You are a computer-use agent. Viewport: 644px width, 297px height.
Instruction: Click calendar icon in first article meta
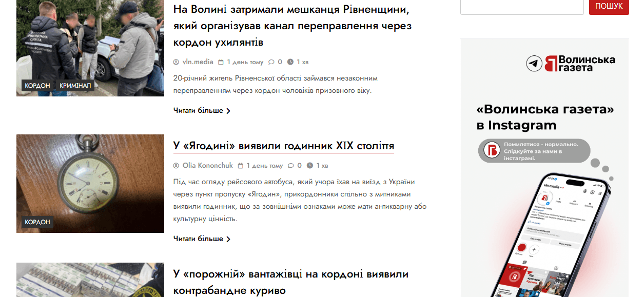pos(221,62)
